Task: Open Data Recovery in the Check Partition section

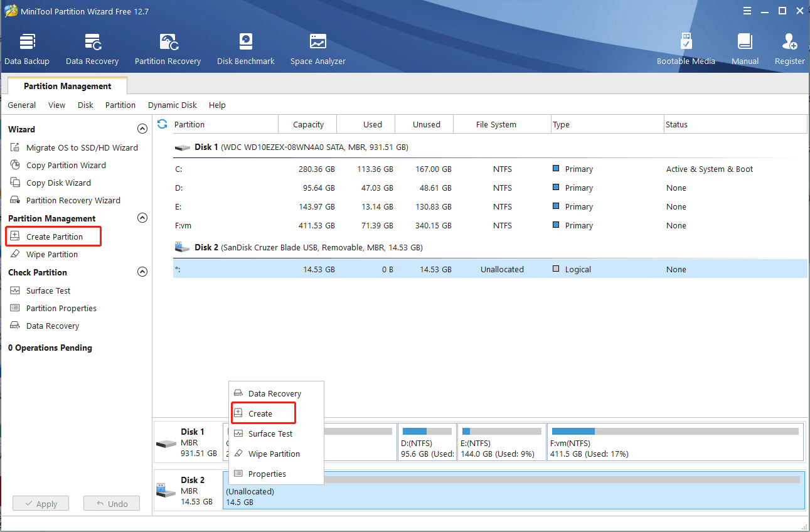Action: click(45, 326)
